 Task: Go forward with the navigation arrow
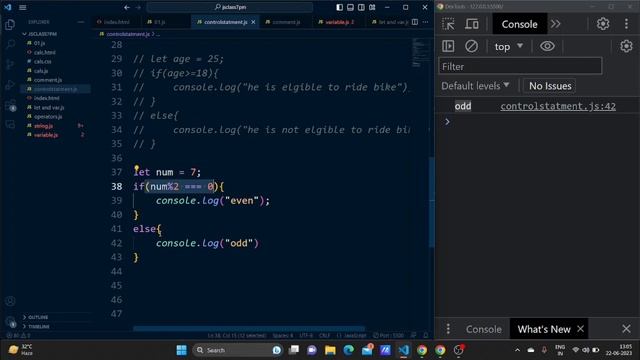click(x=138, y=7)
